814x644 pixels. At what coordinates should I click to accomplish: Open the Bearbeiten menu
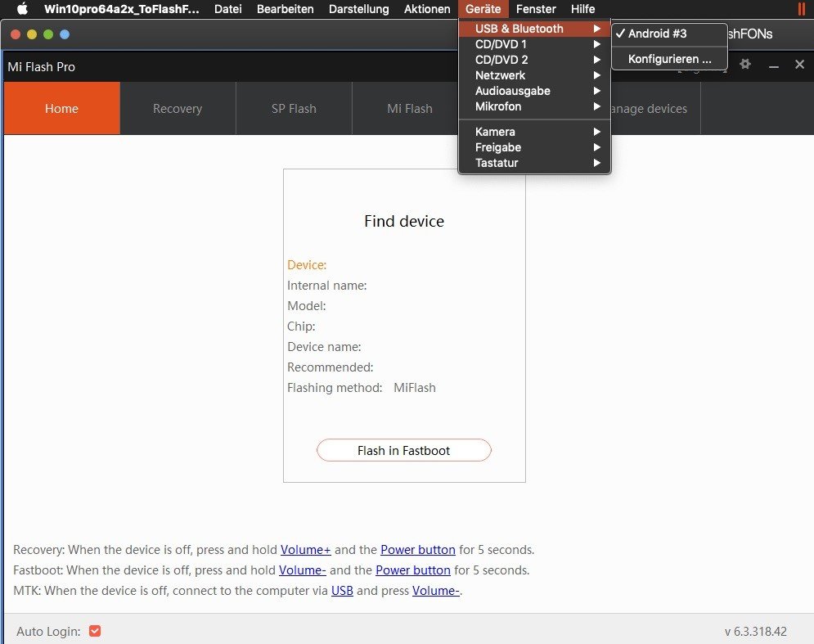(x=285, y=9)
